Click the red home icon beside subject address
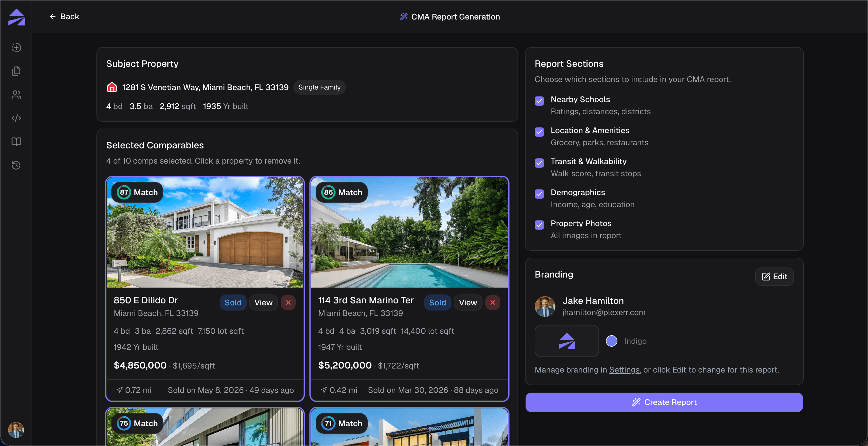The image size is (868, 446). tap(112, 87)
